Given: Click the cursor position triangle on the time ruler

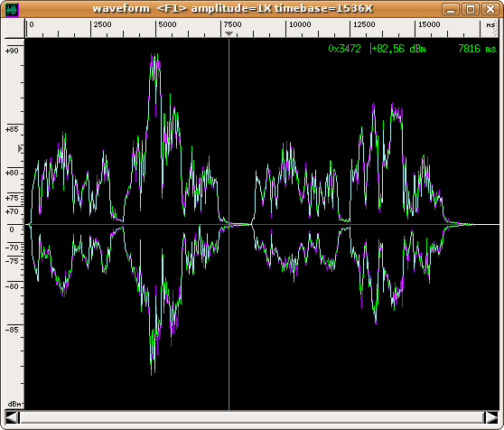Looking at the screenshot, I should click(x=229, y=33).
